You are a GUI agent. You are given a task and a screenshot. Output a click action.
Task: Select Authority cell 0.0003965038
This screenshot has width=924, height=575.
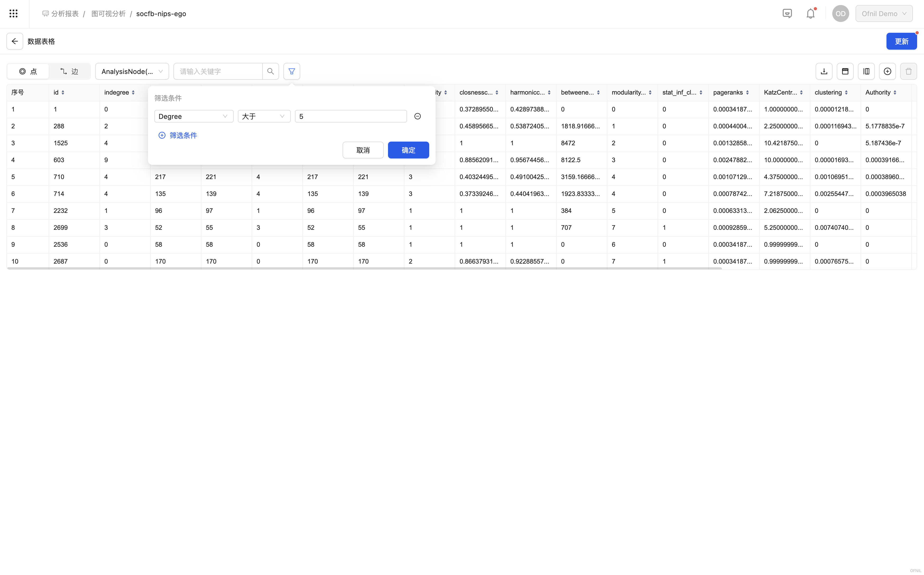[886, 194]
